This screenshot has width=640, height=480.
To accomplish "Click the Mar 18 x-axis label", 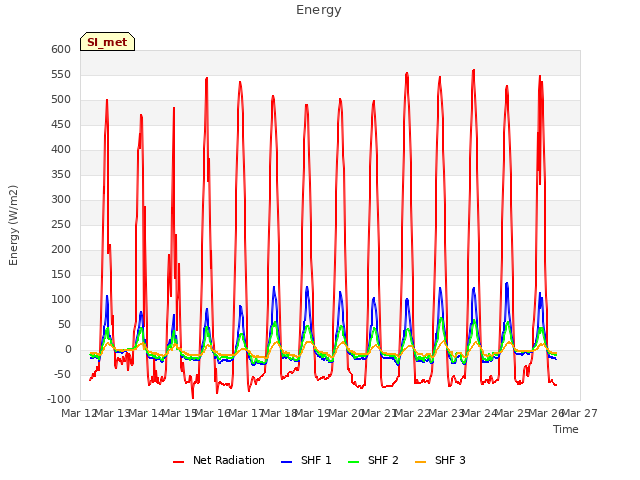I will click(279, 413).
